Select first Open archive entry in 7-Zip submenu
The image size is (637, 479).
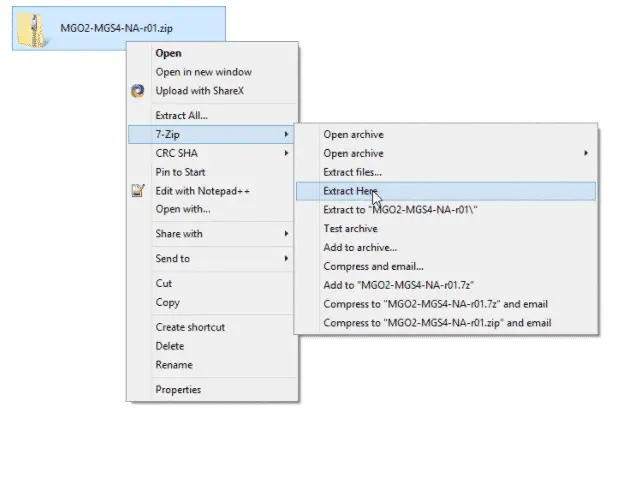[x=446, y=134]
